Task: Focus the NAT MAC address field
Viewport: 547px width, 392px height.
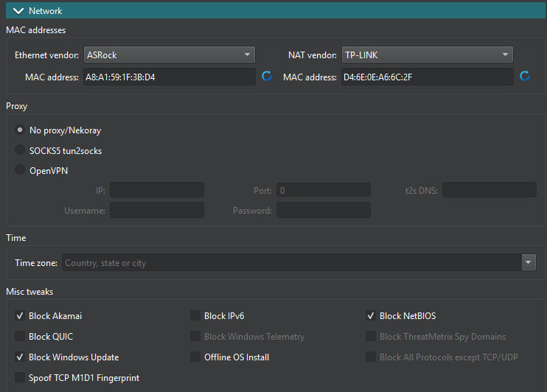Action: pyautogui.click(x=427, y=77)
